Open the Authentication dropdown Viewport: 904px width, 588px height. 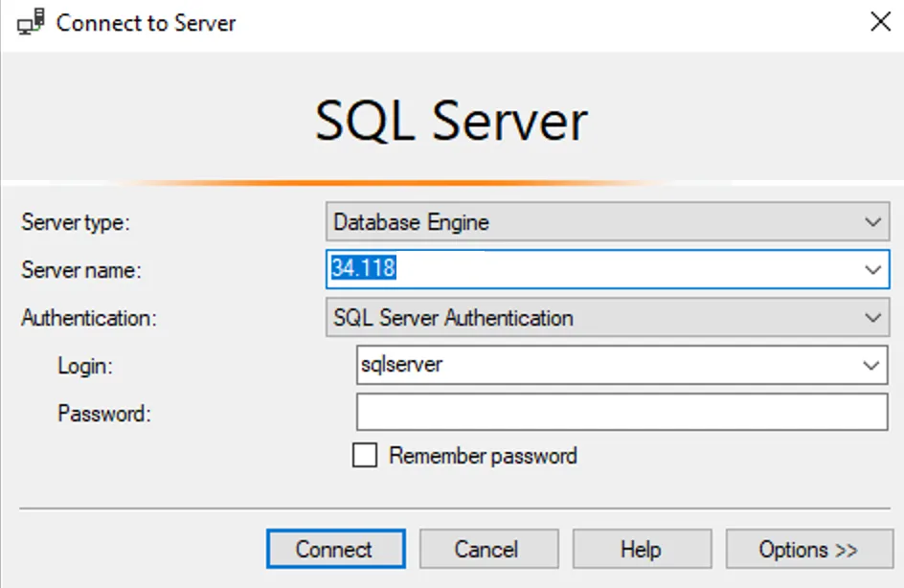click(x=608, y=317)
